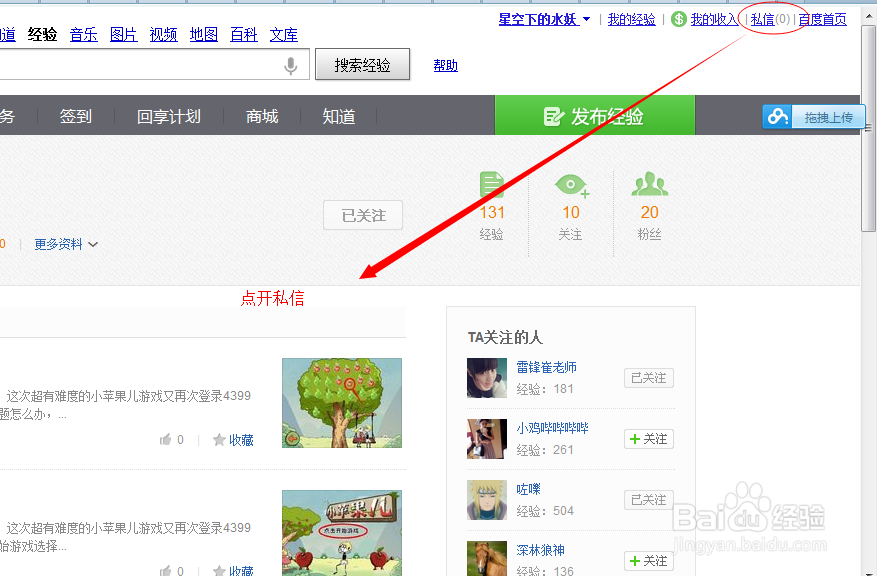Open 深林狼神 horse avatar

pyautogui.click(x=487, y=559)
